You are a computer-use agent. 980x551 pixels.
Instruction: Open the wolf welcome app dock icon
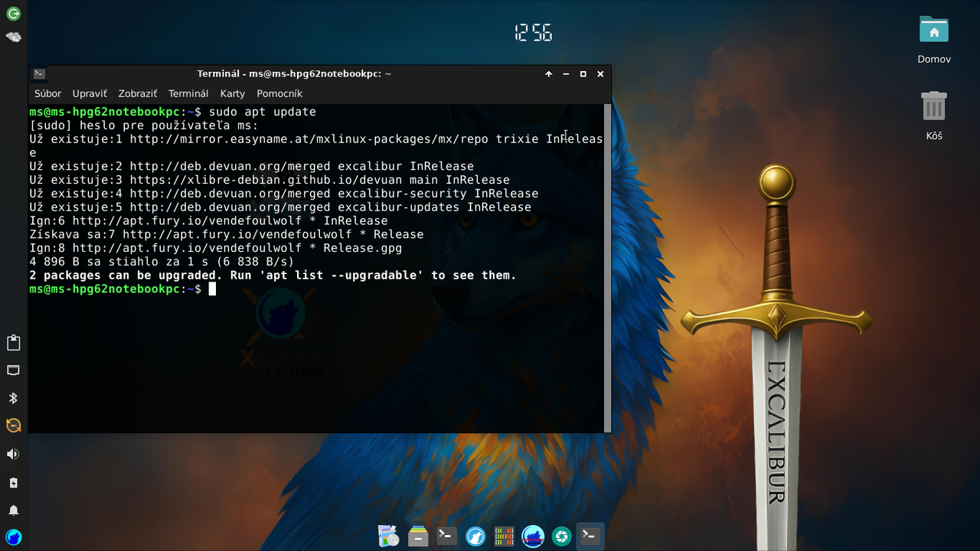click(x=533, y=536)
